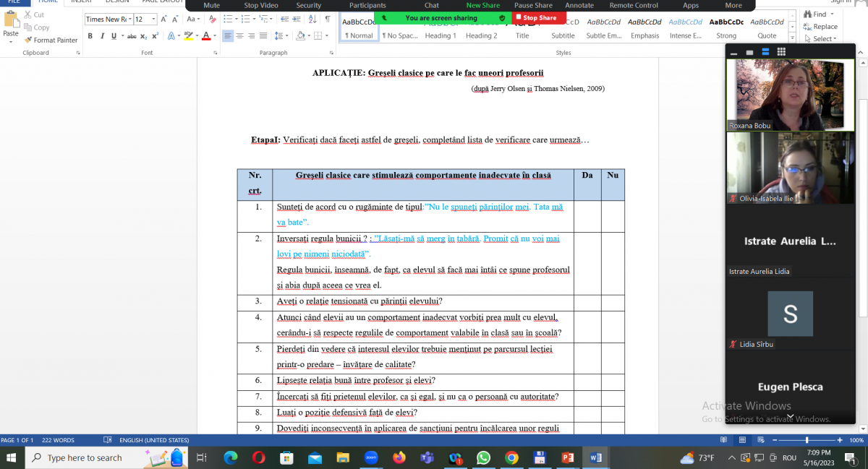
Task: Click the Cut command
Action: click(34, 14)
